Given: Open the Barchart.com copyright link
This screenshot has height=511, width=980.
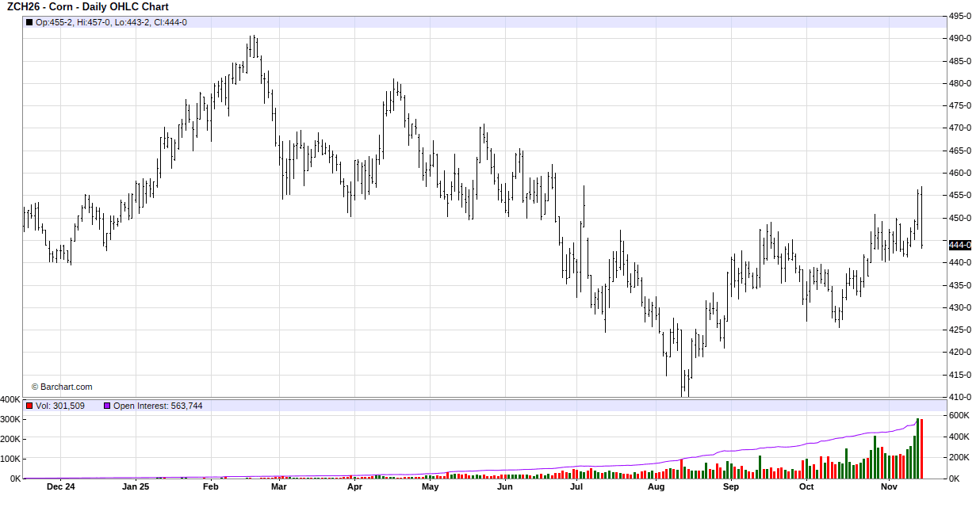Looking at the screenshot, I should [62, 387].
